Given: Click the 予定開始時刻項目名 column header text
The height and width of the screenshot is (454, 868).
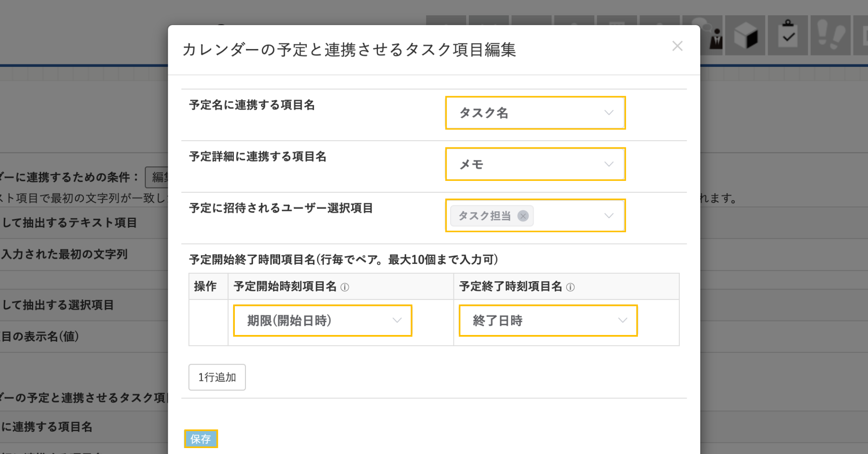Looking at the screenshot, I should point(285,286).
